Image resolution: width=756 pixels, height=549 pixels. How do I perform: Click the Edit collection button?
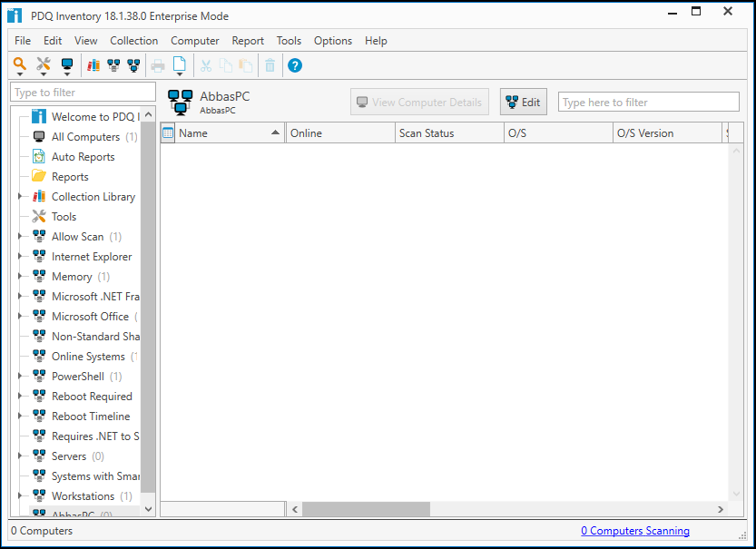[x=523, y=102]
